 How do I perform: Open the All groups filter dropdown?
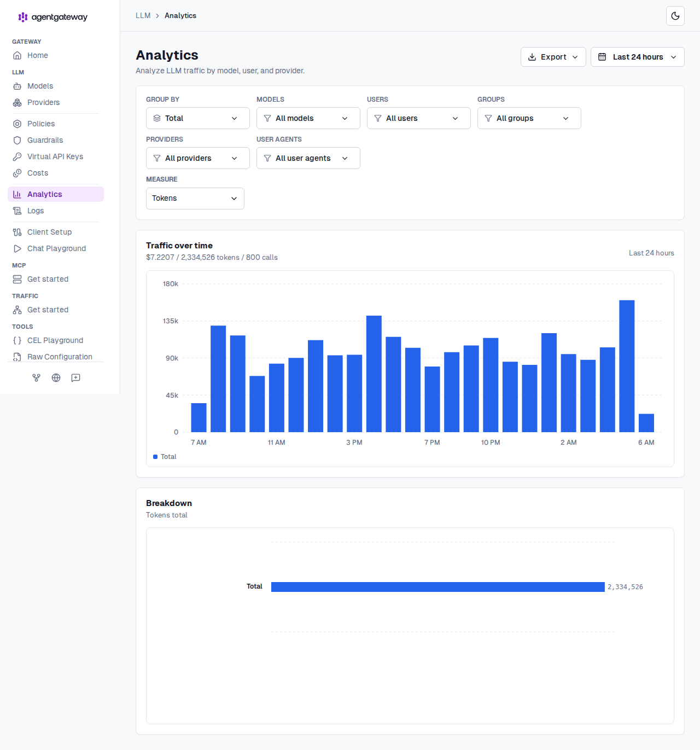(x=529, y=118)
